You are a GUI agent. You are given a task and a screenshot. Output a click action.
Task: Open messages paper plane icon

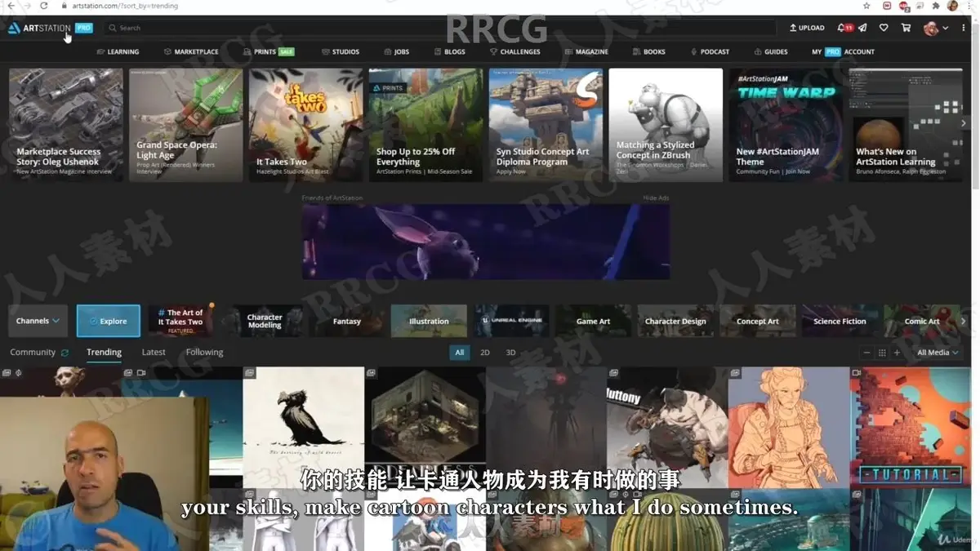pos(862,28)
